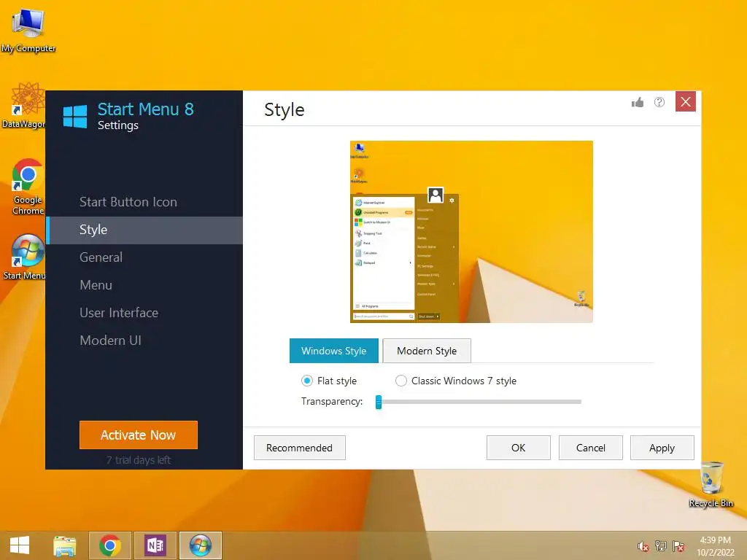This screenshot has width=747, height=560.
Task: Open the General settings section
Action: [144, 257]
